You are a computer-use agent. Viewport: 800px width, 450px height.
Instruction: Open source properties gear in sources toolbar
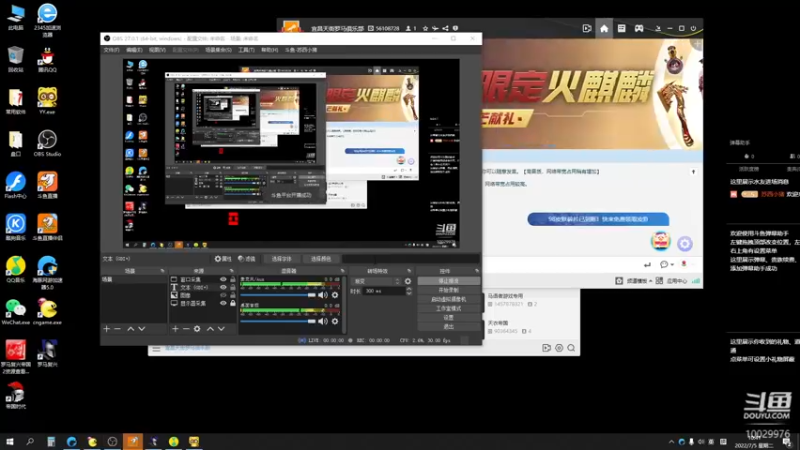pyautogui.click(x=197, y=329)
